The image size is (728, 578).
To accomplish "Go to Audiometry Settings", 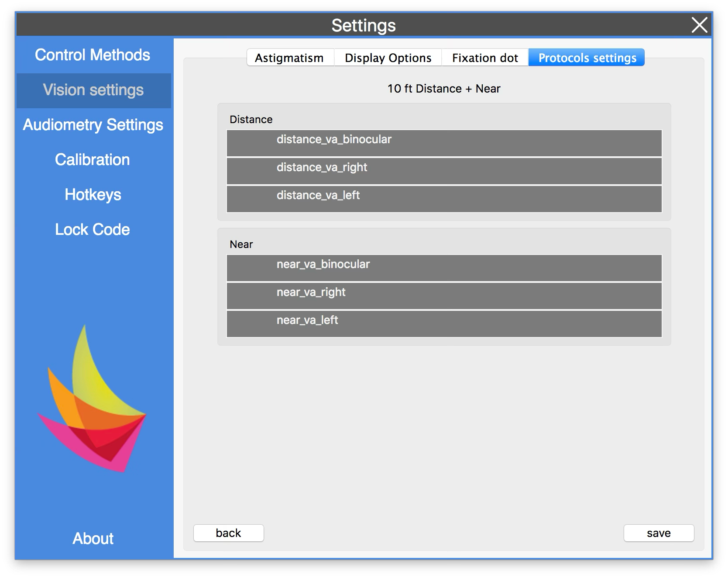I will 93,125.
